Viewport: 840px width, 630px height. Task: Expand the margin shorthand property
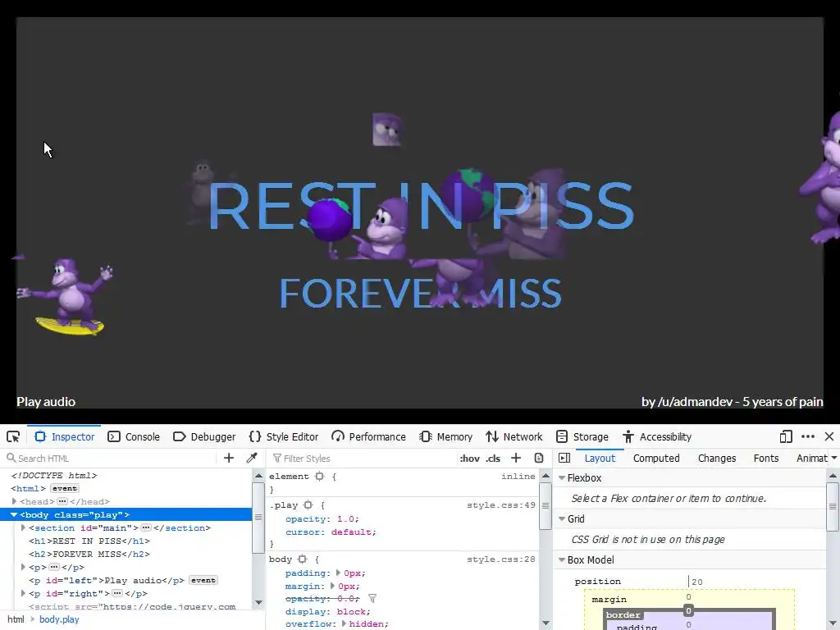point(332,586)
